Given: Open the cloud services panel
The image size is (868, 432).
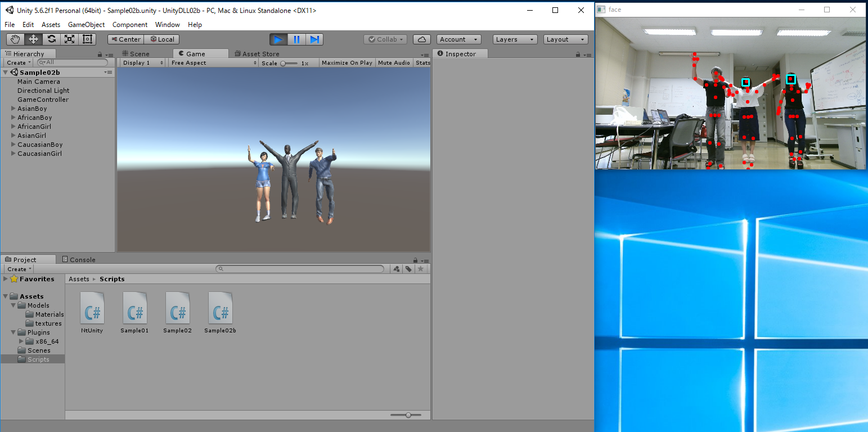Looking at the screenshot, I should [x=422, y=39].
